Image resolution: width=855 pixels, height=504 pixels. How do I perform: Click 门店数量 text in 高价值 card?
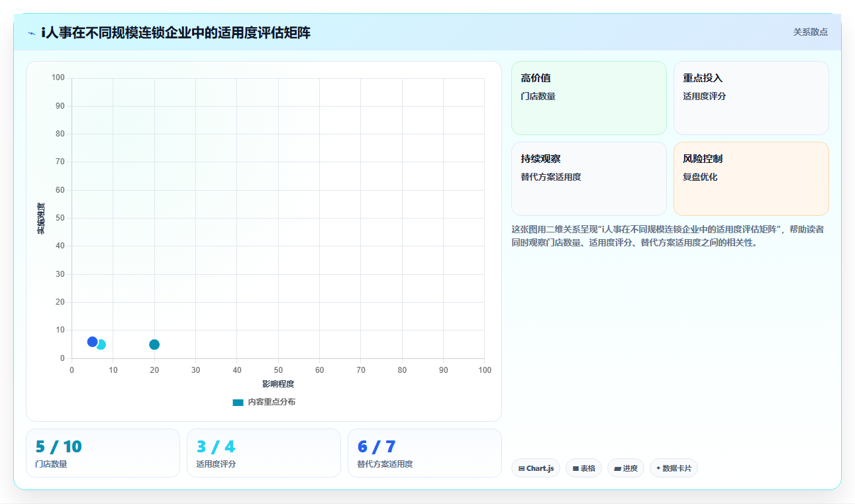(x=538, y=96)
